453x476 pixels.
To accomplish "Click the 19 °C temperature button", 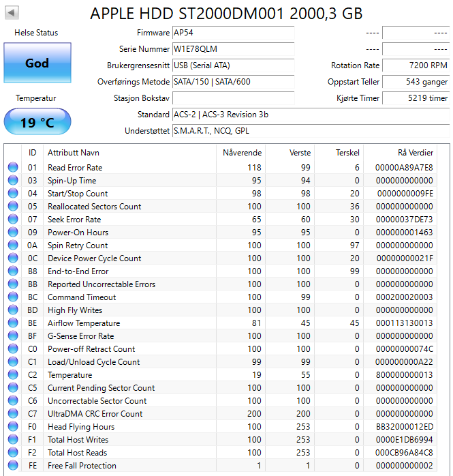I will pos(37,123).
